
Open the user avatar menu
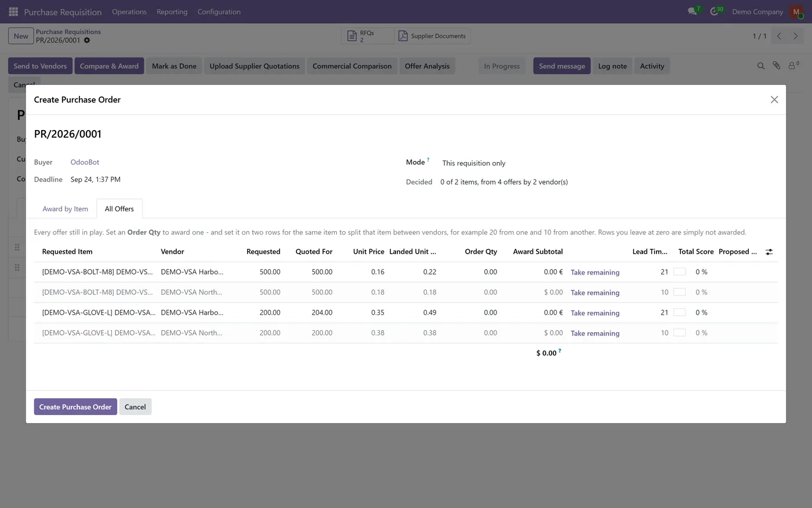point(797,12)
